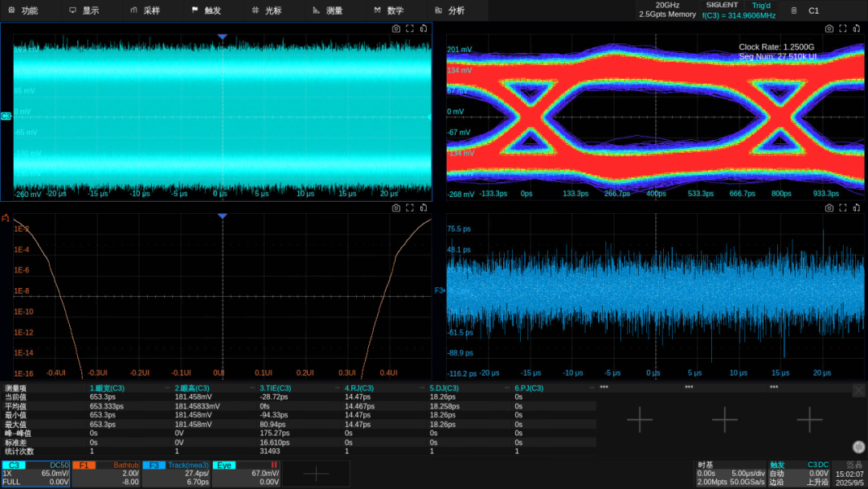Click the trigger position marker on C3 waveform
Image resolution: width=868 pixels, height=489 pixels.
[223, 37]
